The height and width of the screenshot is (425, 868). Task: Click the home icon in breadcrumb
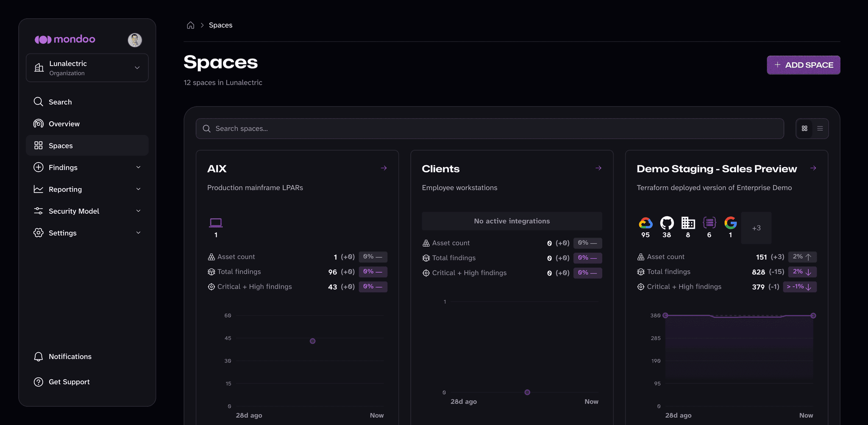191,25
